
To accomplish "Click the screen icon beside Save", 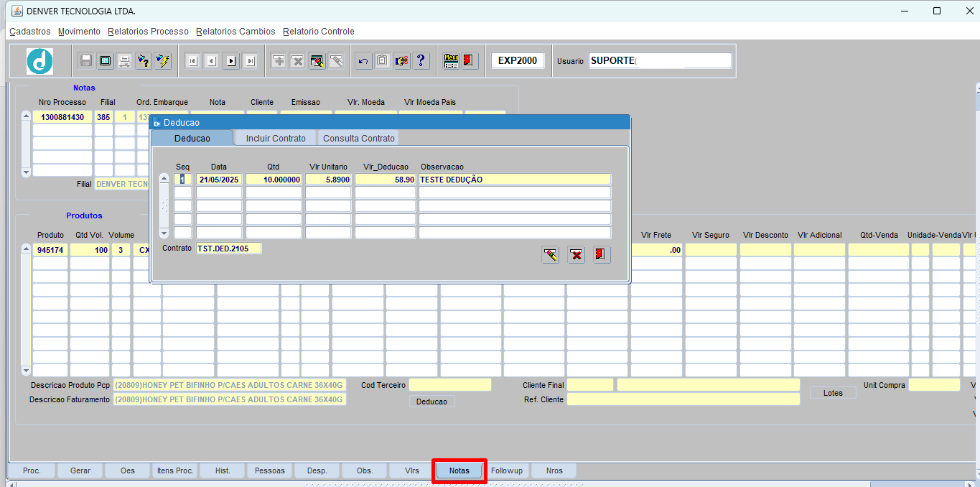I will (106, 61).
